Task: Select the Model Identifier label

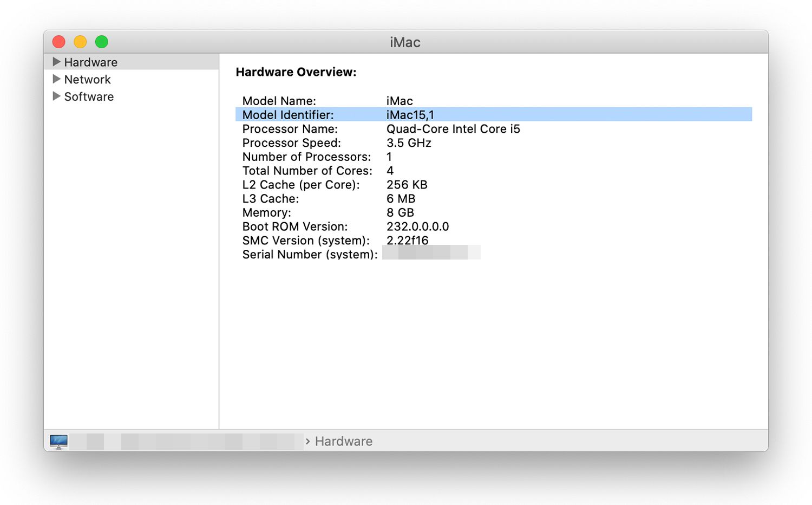Action: point(288,115)
